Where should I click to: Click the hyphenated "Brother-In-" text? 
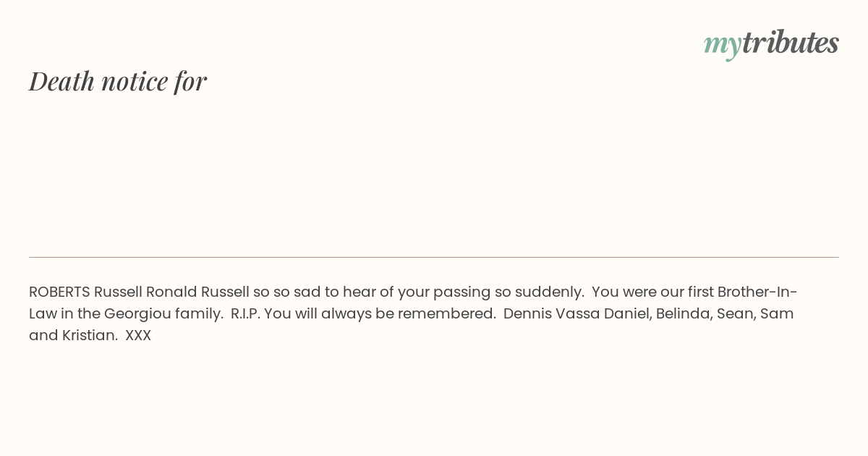coord(757,292)
